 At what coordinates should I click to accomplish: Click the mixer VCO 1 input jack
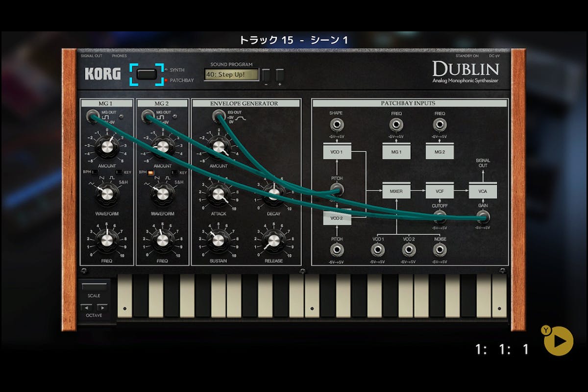[x=377, y=250]
